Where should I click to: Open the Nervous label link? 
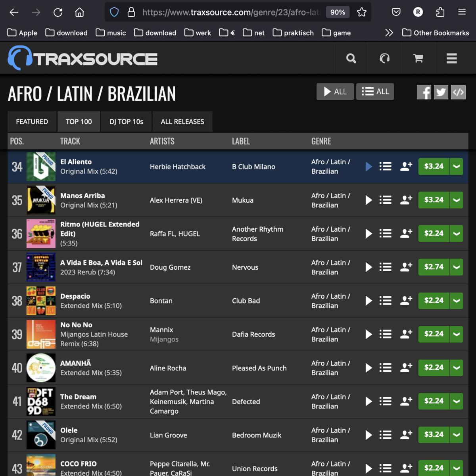coord(245,267)
